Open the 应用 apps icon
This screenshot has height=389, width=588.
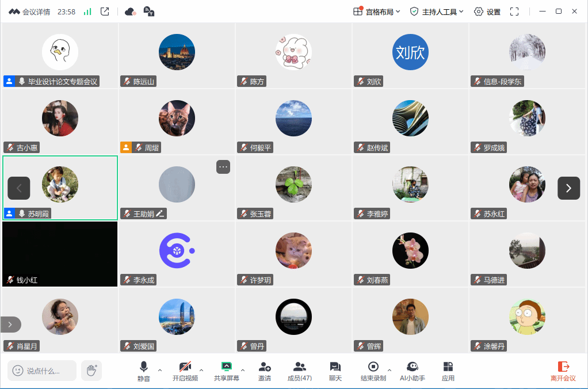pos(448,371)
